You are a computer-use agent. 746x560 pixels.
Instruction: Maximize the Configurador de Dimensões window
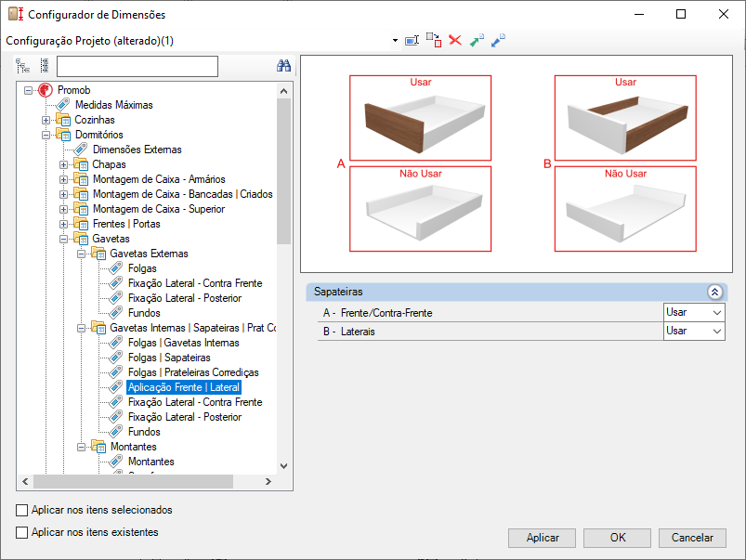point(681,14)
